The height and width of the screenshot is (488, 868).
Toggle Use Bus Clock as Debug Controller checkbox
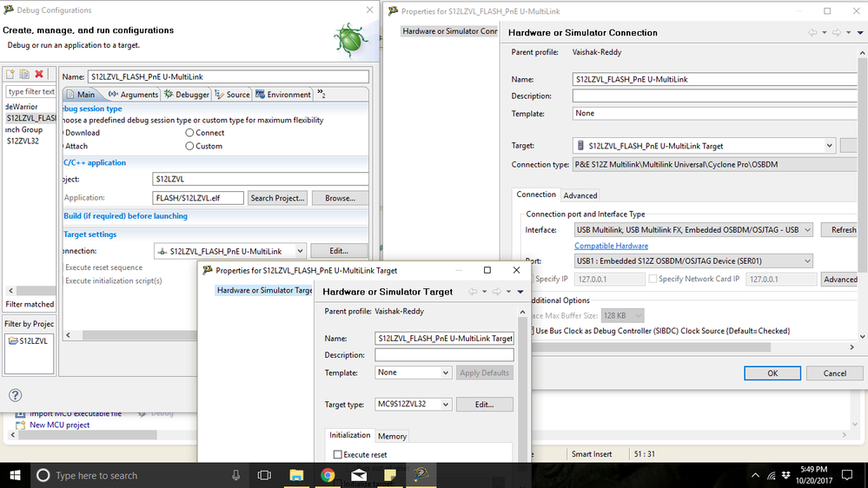pyautogui.click(x=532, y=331)
